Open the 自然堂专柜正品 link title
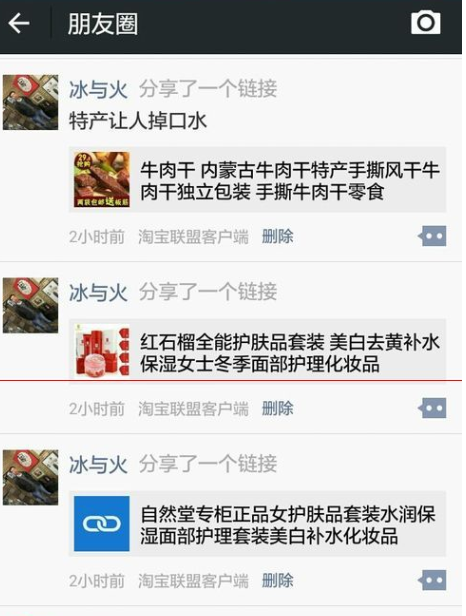Image resolution: width=466 pixels, height=616 pixels. 288,525
